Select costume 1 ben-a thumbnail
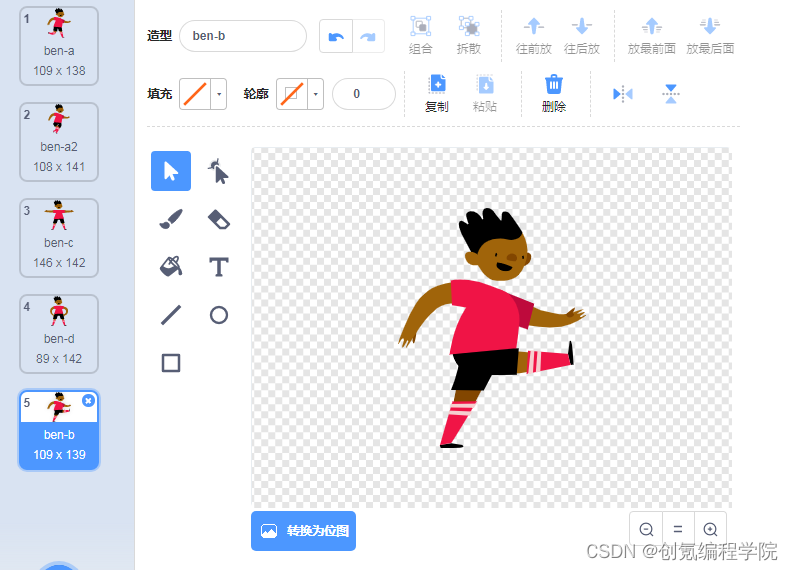This screenshot has width=793, height=570. [x=59, y=46]
